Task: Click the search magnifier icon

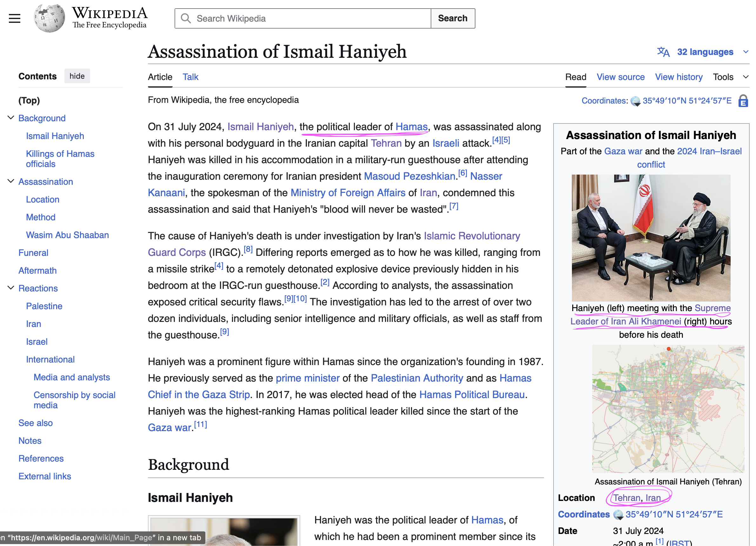Action: (186, 18)
